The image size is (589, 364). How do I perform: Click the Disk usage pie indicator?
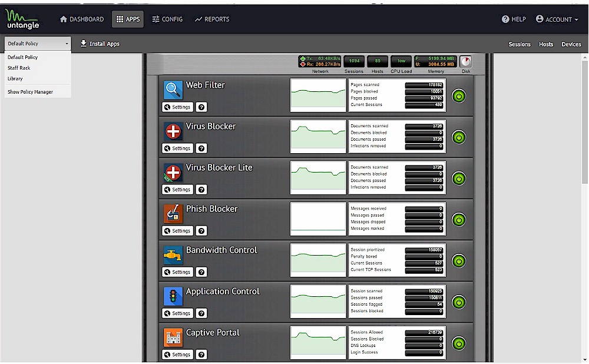click(465, 61)
